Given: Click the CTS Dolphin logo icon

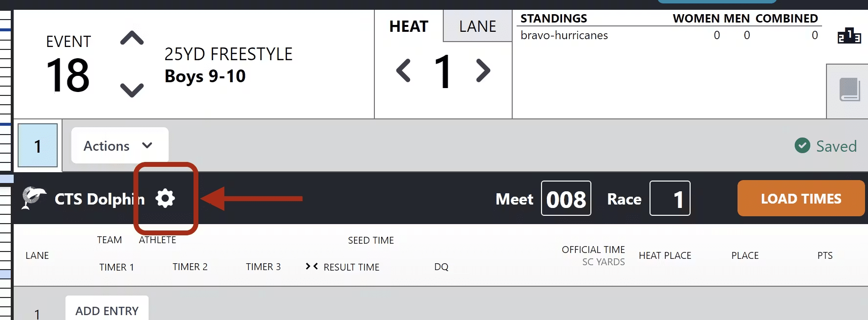Looking at the screenshot, I should 34,198.
